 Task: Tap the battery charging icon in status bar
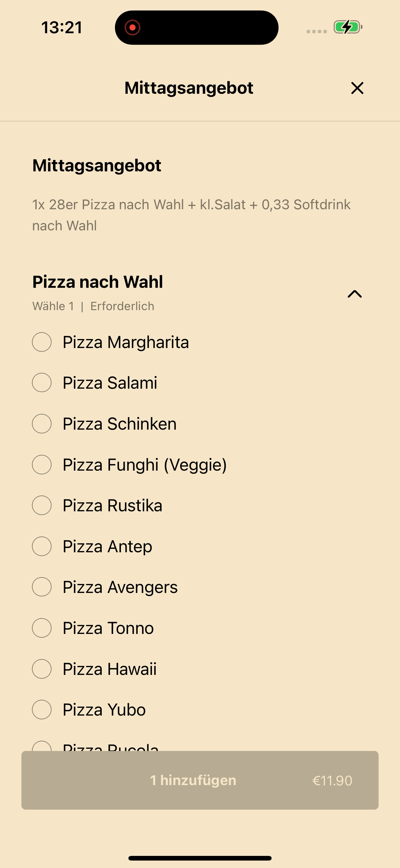pos(348,27)
